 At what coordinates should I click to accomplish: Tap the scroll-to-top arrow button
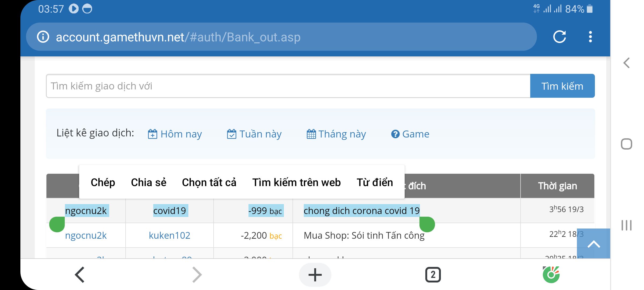tap(594, 244)
